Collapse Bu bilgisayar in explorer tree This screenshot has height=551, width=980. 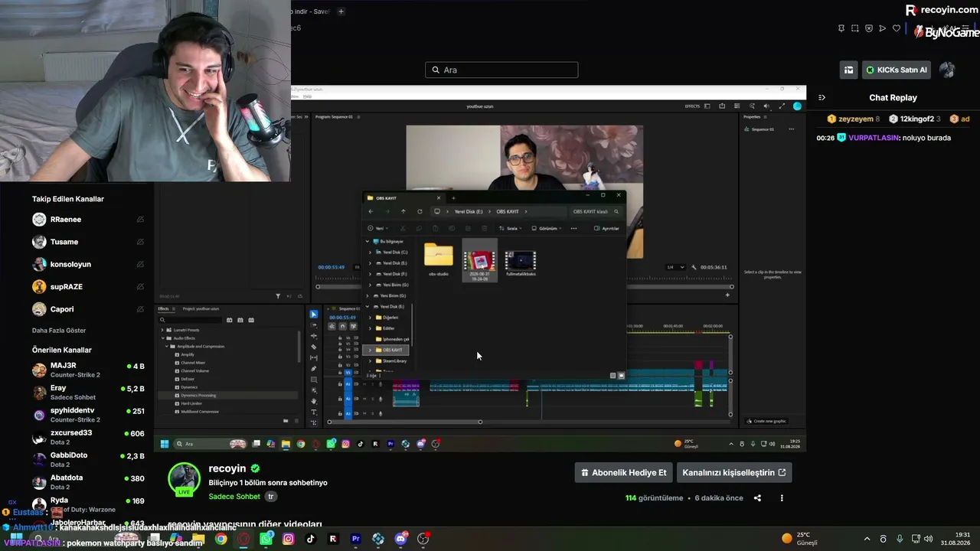click(367, 241)
